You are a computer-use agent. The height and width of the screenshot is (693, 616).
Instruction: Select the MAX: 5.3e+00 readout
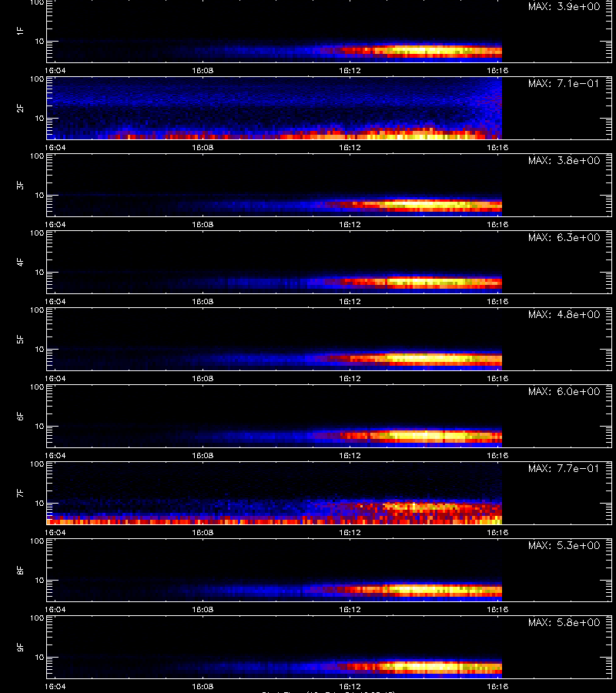[564, 545]
